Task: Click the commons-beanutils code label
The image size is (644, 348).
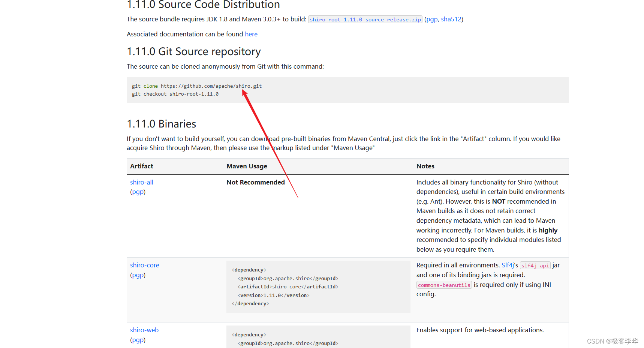Action: click(x=444, y=285)
